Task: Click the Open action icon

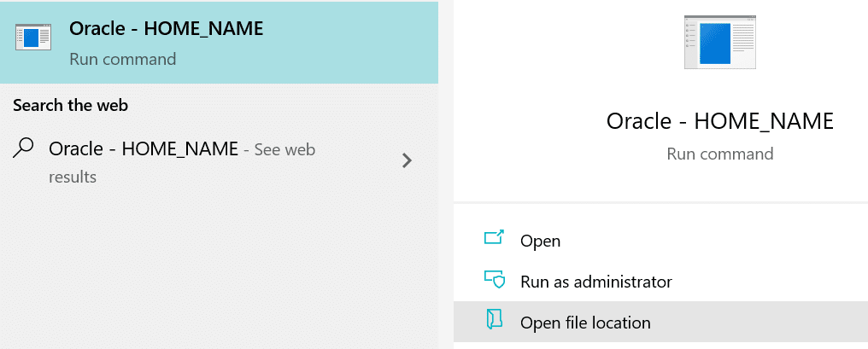Action: (494, 238)
